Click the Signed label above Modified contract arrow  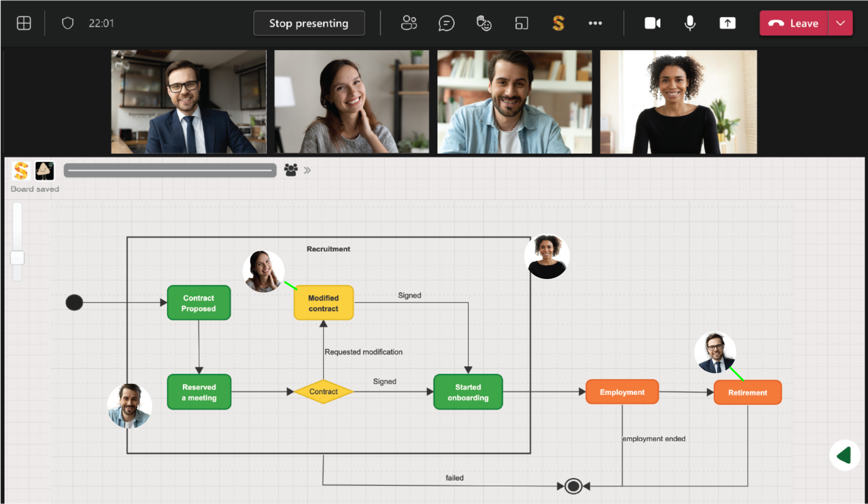(x=409, y=295)
